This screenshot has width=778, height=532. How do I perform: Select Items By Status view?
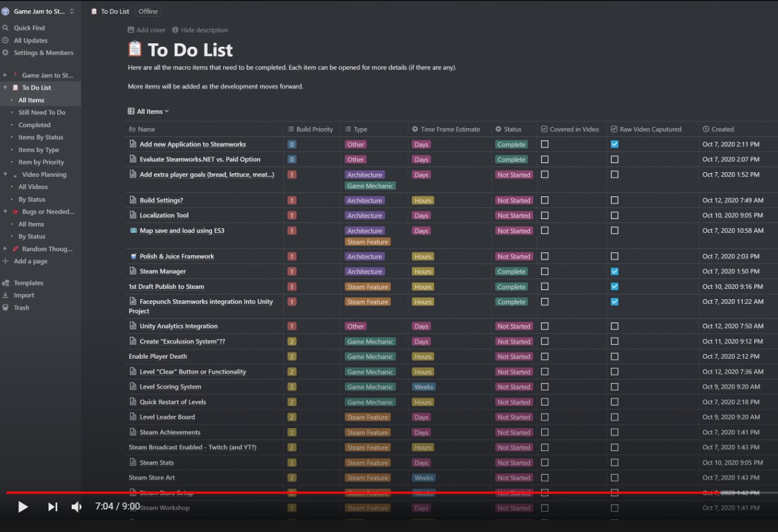point(41,137)
